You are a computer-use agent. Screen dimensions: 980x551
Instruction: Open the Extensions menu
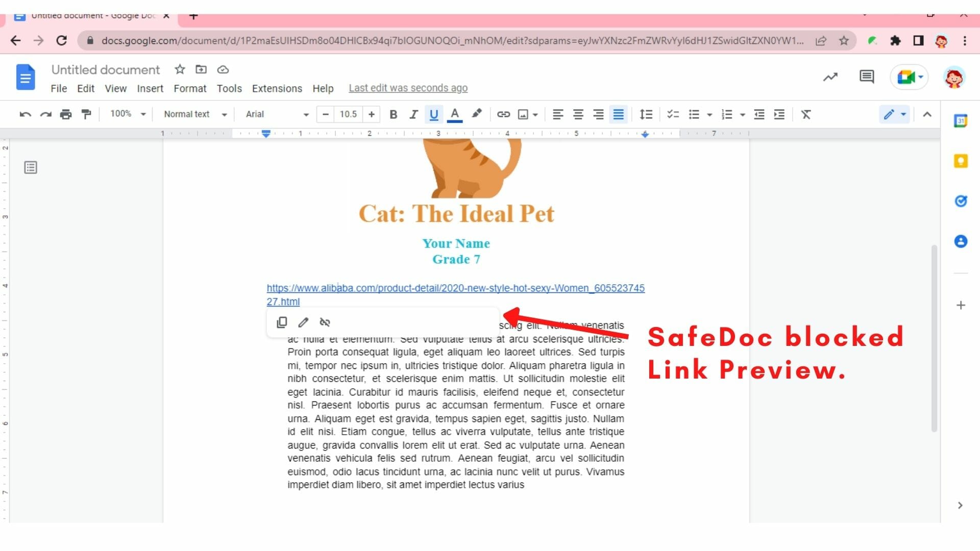277,88
